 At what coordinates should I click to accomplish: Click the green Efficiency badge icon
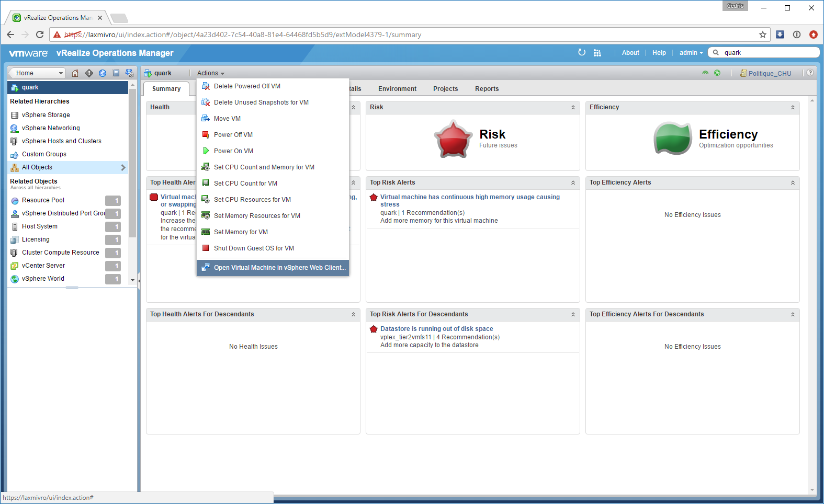[x=673, y=139]
